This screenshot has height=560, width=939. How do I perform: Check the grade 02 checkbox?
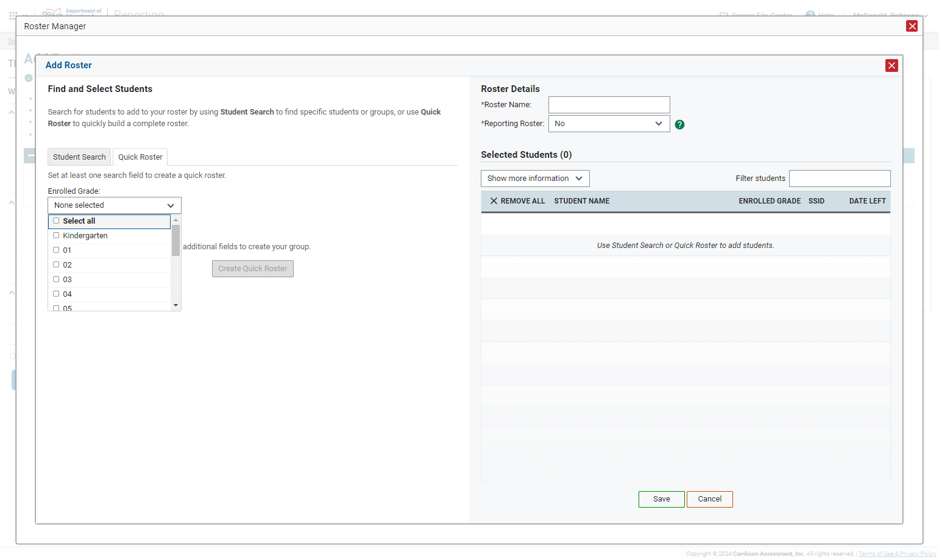56,264
